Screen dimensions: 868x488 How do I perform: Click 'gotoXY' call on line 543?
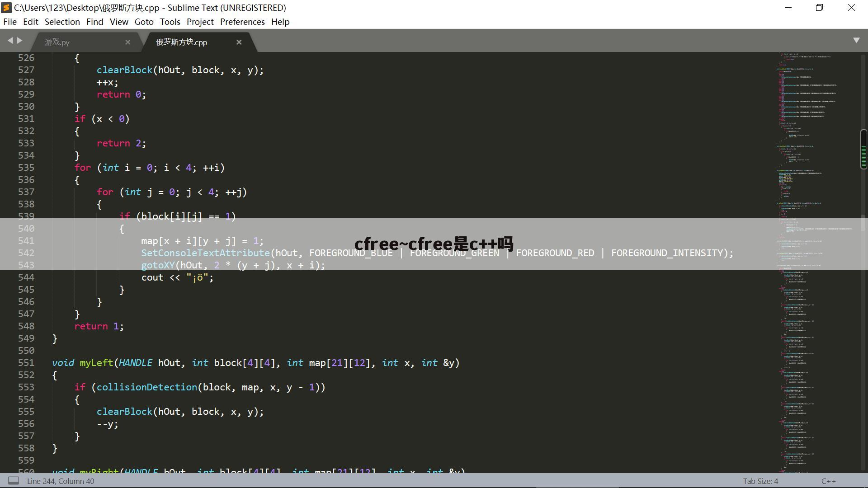(x=158, y=265)
